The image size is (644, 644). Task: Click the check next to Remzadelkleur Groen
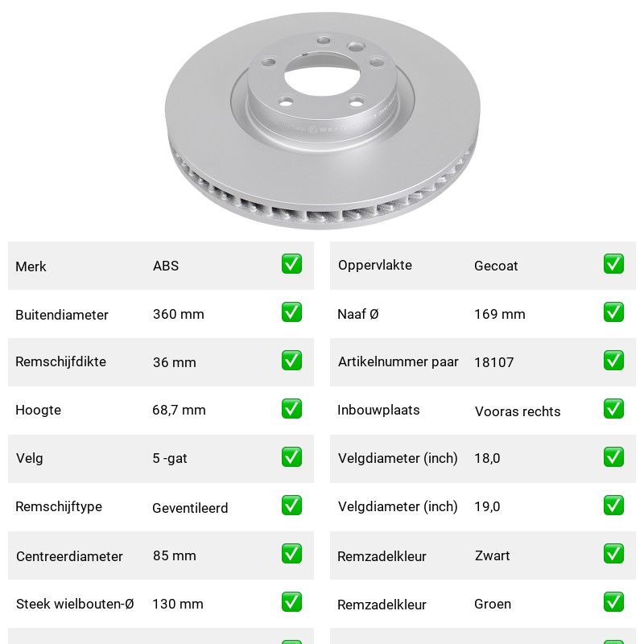(x=613, y=601)
